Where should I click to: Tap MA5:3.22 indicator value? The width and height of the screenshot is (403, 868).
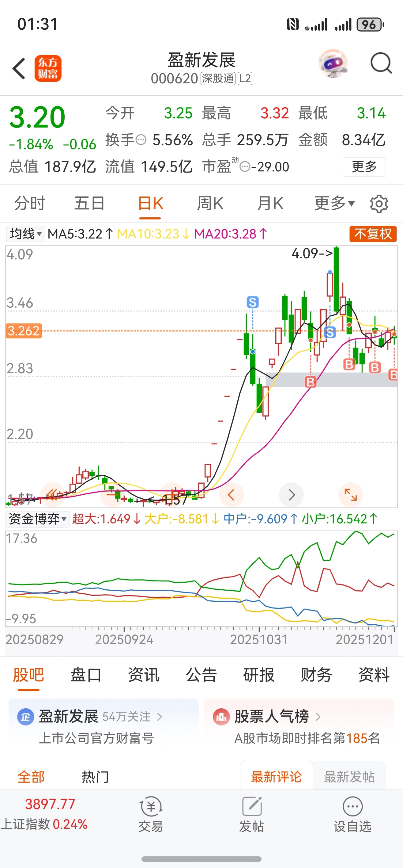80,234
